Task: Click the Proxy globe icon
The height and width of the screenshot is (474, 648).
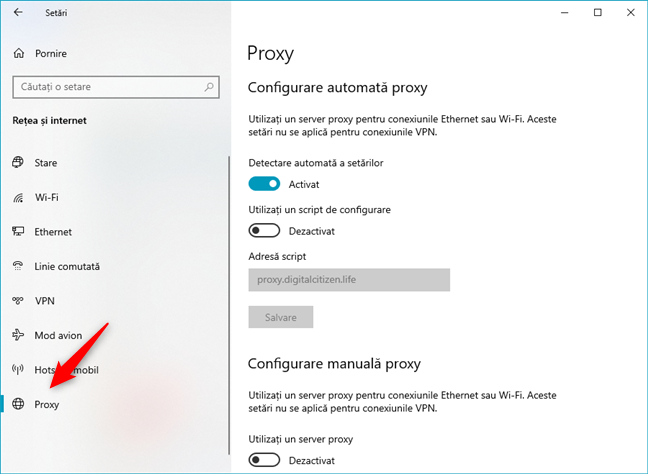Action: point(18,405)
